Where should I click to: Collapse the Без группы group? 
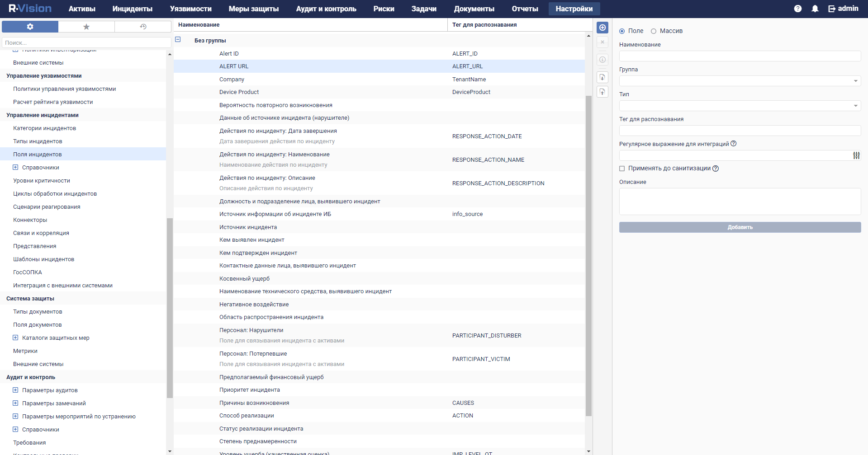178,40
